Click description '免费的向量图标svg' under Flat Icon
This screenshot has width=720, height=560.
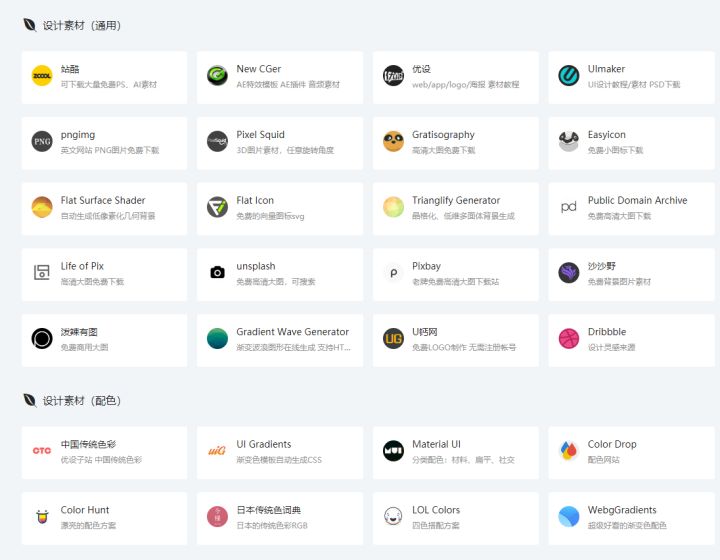coord(270,216)
